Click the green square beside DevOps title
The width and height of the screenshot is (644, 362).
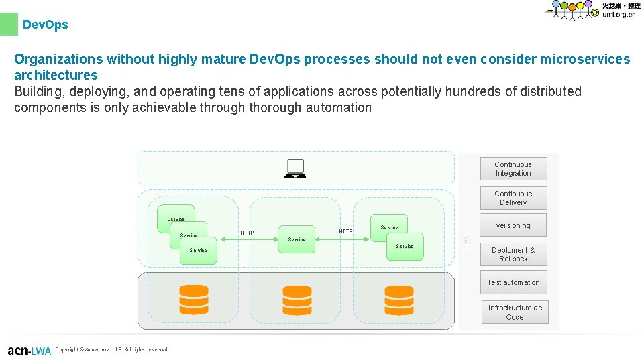pos(9,24)
